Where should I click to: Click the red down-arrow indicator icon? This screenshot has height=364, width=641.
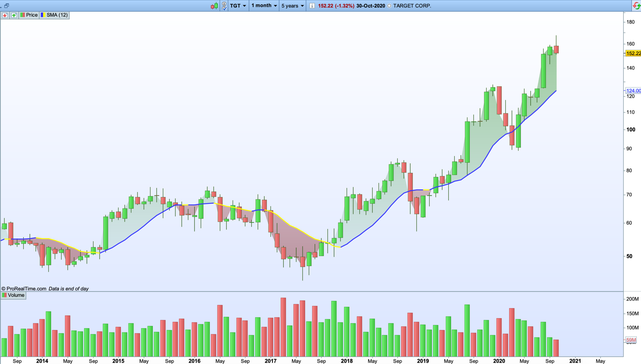[5, 15]
